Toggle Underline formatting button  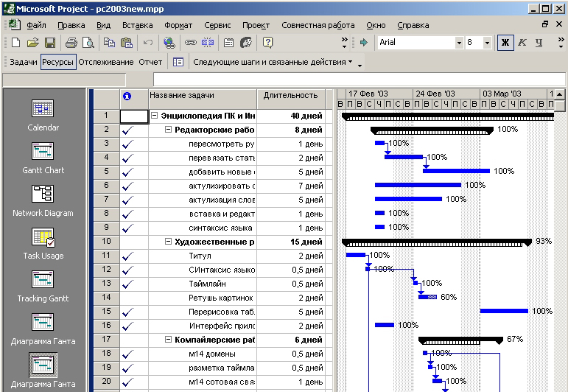[539, 43]
